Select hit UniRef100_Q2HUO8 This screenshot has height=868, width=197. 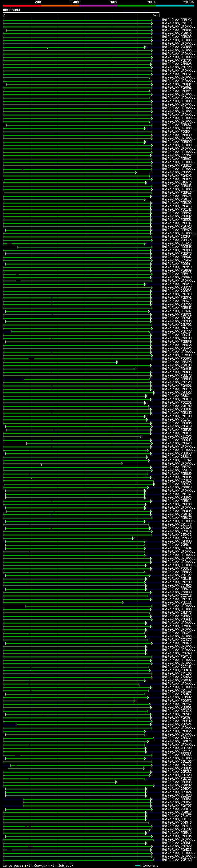(x=177, y=64)
